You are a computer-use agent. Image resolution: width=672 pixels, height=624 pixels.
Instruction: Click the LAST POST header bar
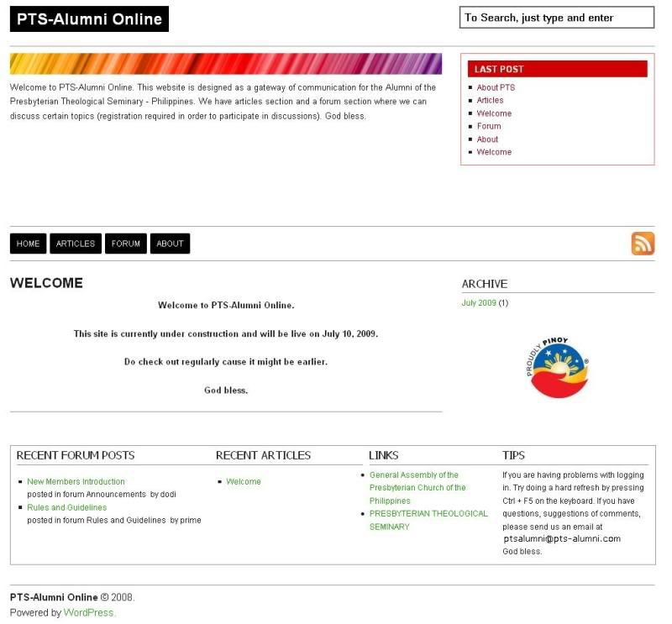pos(557,69)
